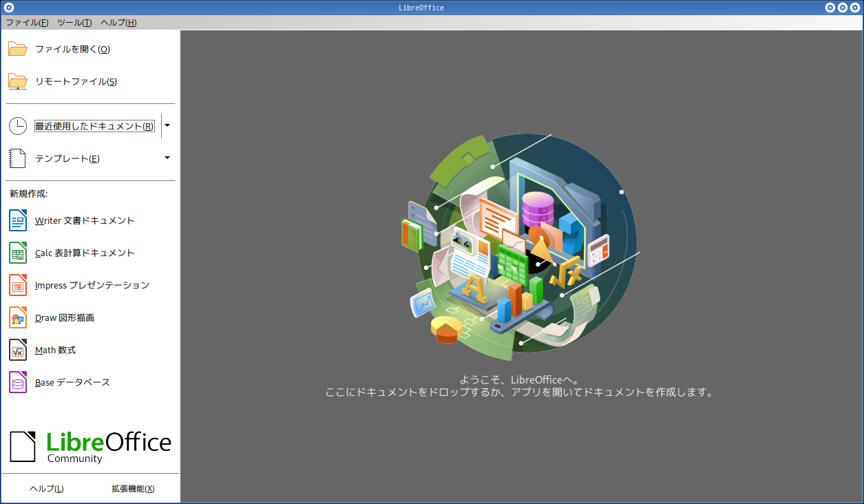
Task: Click the ヘルプ(L) button at bottom
Action: tap(47, 489)
